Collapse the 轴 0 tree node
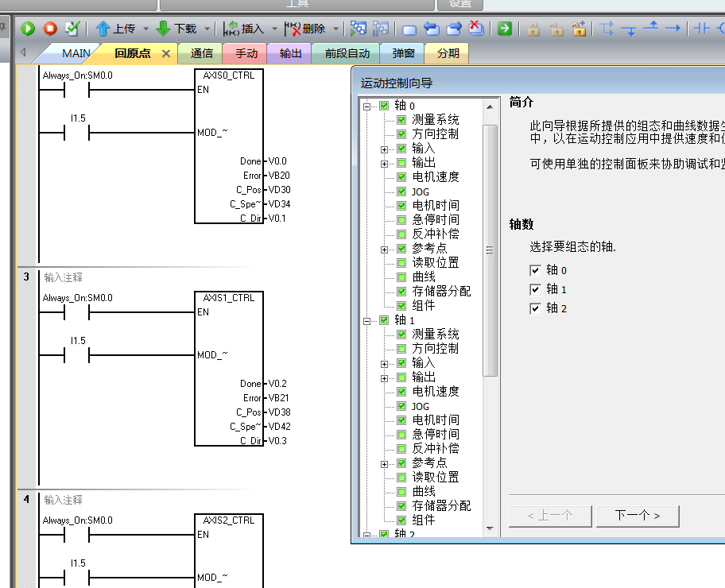Image resolution: width=725 pixels, height=588 pixels. 366,106
